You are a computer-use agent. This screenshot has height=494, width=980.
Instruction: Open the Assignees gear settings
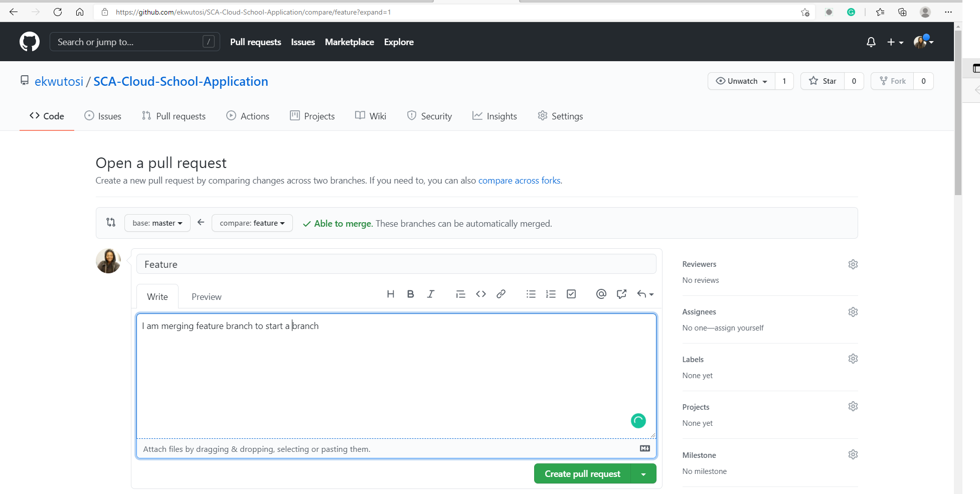click(x=853, y=312)
